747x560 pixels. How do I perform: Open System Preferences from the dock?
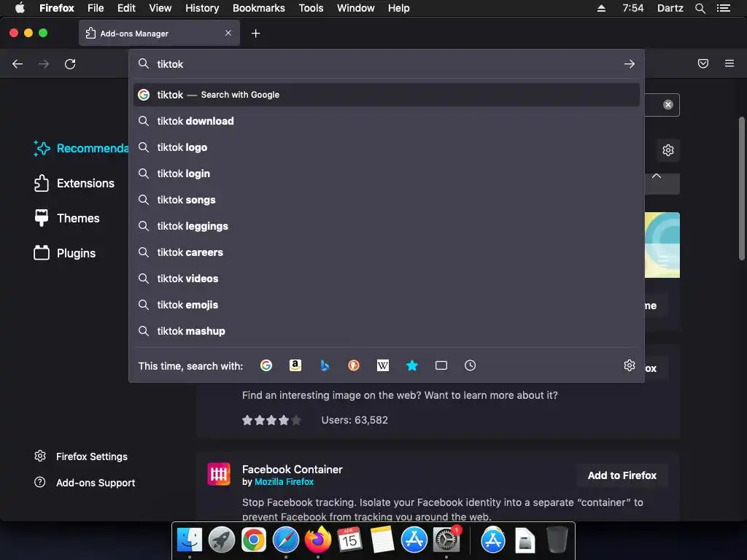pos(446,540)
